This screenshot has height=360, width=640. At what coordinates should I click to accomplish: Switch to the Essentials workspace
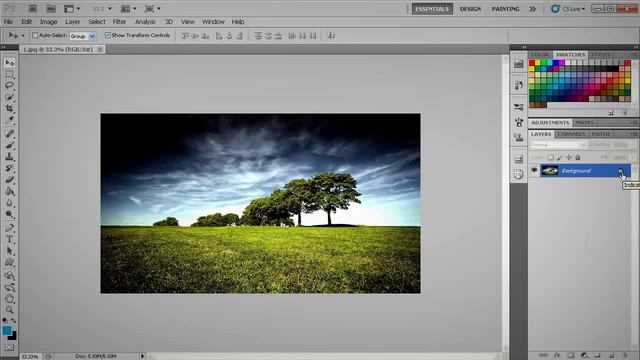click(432, 9)
